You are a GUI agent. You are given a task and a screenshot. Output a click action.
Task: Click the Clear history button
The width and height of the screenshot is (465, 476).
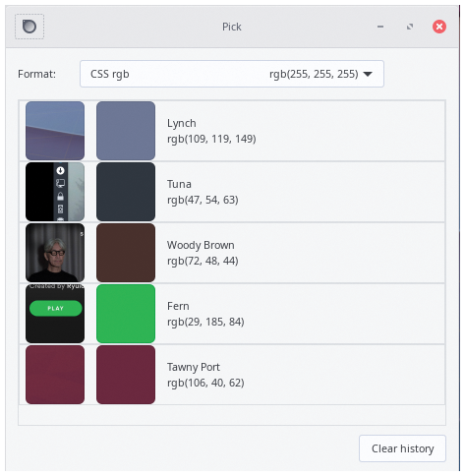tap(402, 448)
